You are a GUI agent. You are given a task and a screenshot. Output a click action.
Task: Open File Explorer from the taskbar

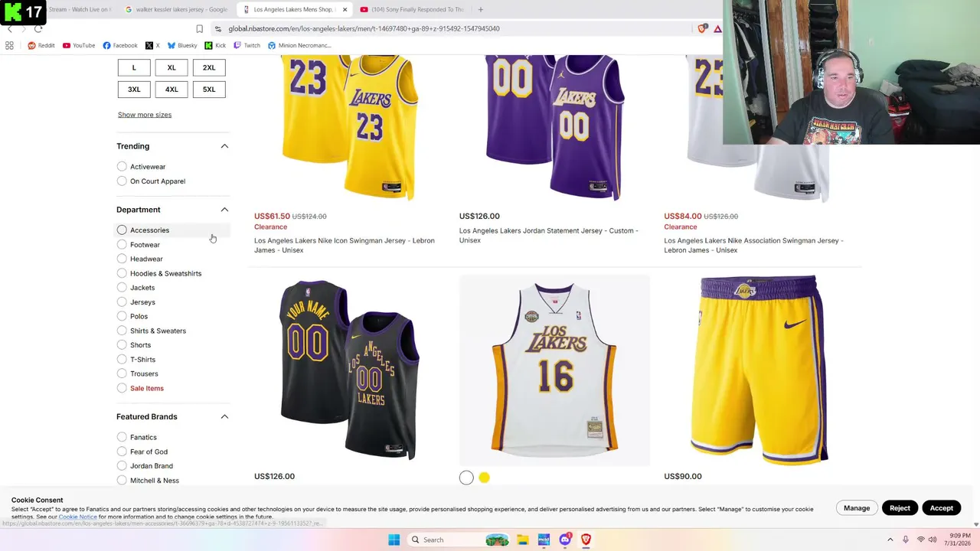tap(522, 540)
